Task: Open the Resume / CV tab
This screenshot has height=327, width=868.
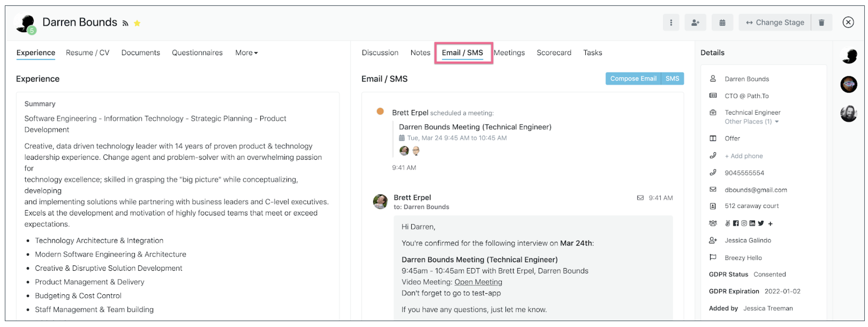Action: tap(88, 53)
